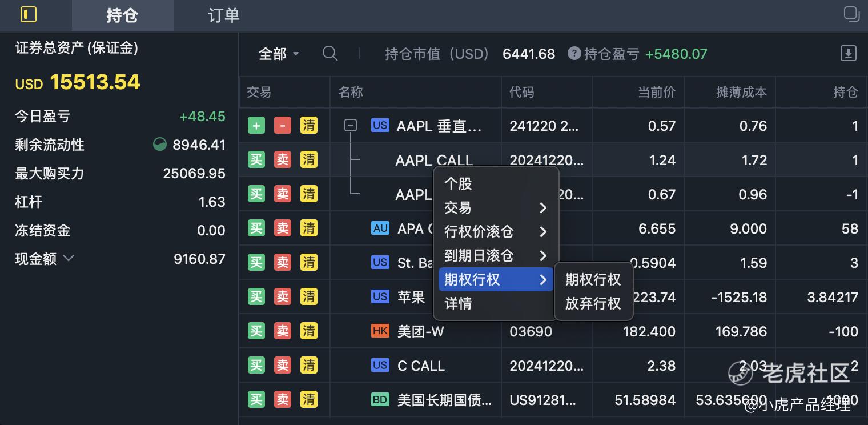The height and width of the screenshot is (425, 868).
Task: Click the US market badge beside 苹果
Action: pos(380,296)
